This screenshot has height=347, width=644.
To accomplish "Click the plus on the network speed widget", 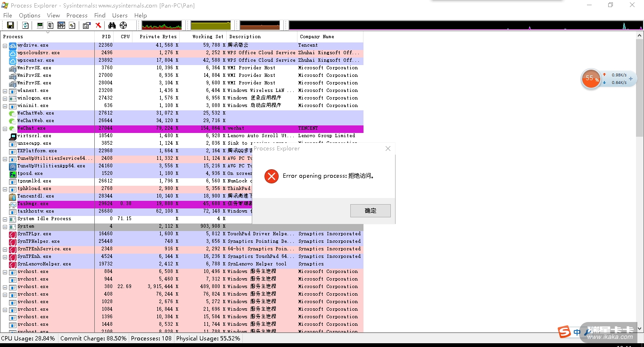I will point(630,78).
